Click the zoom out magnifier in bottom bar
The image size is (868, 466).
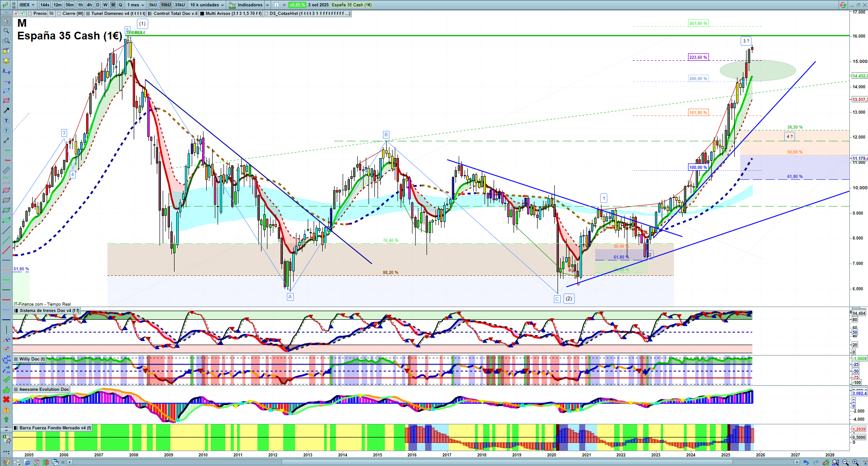pos(846,462)
